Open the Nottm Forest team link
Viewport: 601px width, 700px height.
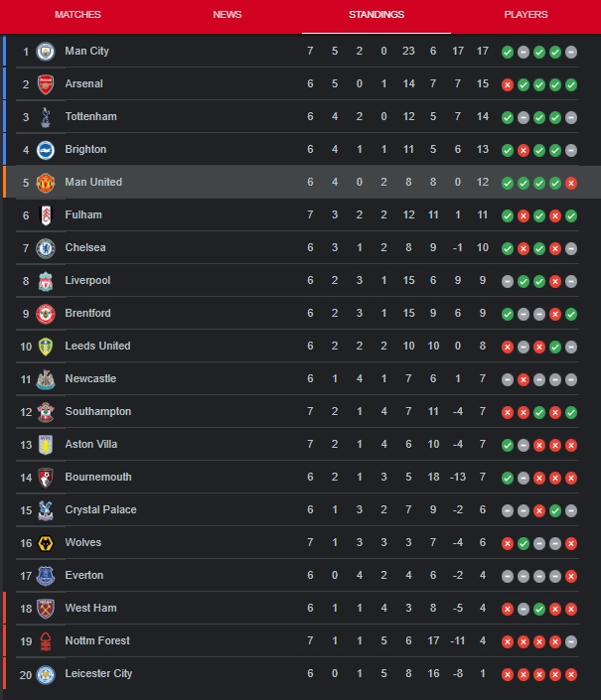pyautogui.click(x=97, y=640)
